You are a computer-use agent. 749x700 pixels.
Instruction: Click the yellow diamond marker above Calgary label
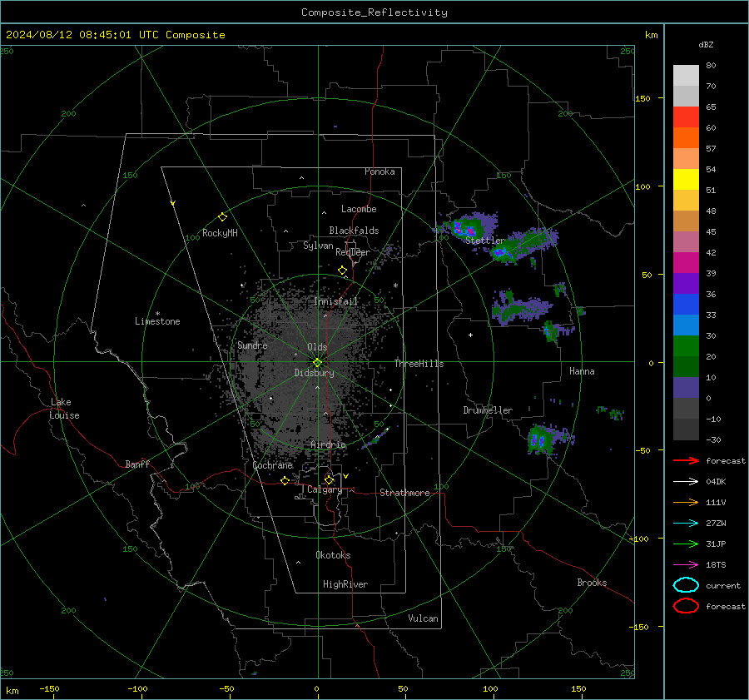pos(329,479)
